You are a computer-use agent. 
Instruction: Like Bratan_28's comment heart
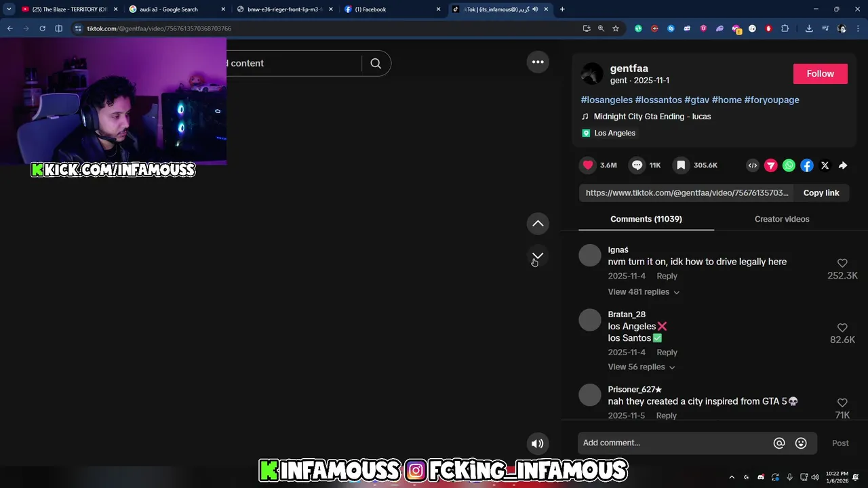842,327
